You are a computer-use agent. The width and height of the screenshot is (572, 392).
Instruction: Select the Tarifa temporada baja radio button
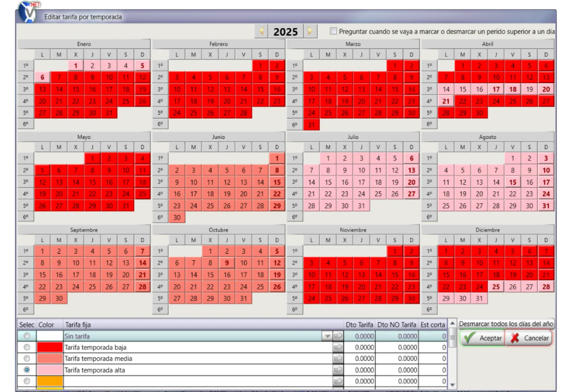pos(27,347)
